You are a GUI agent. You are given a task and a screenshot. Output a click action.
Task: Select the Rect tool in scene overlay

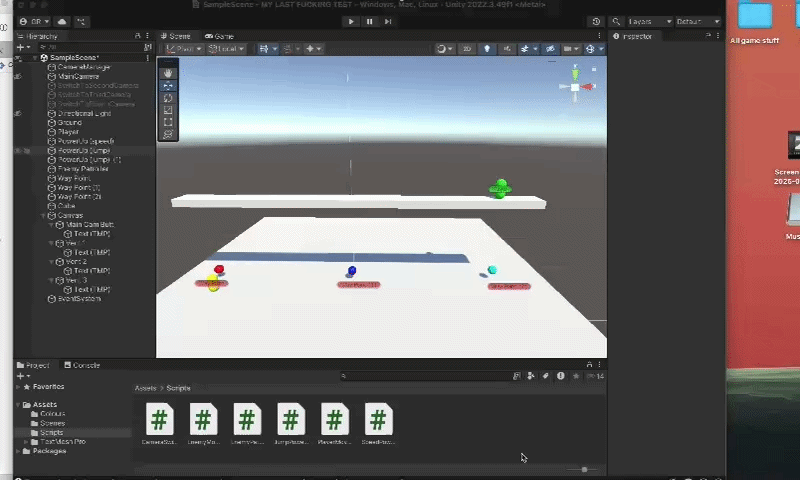(x=168, y=122)
